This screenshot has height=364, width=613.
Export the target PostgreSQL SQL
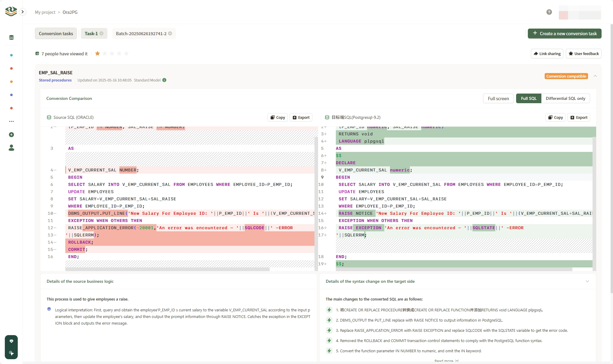(579, 117)
